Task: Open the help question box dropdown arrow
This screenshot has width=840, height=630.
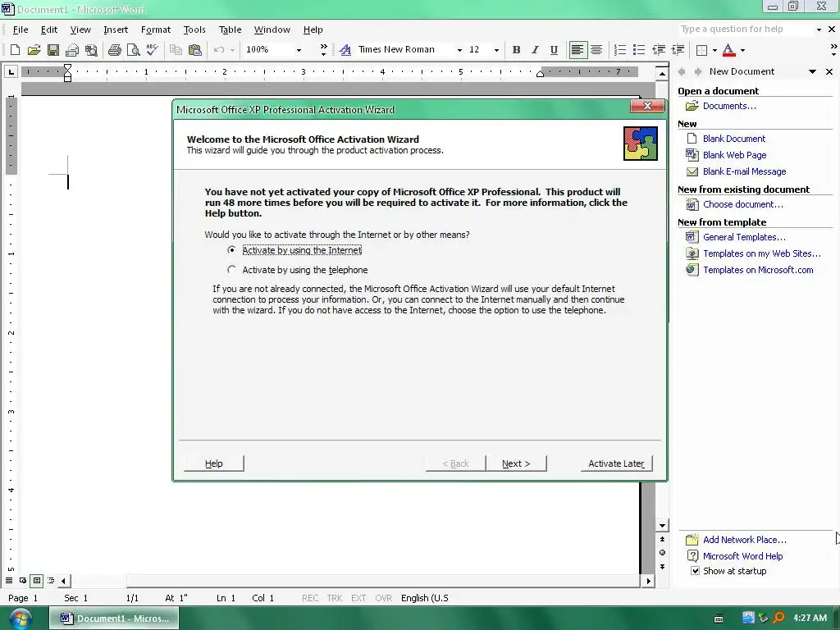Action: tap(819, 30)
